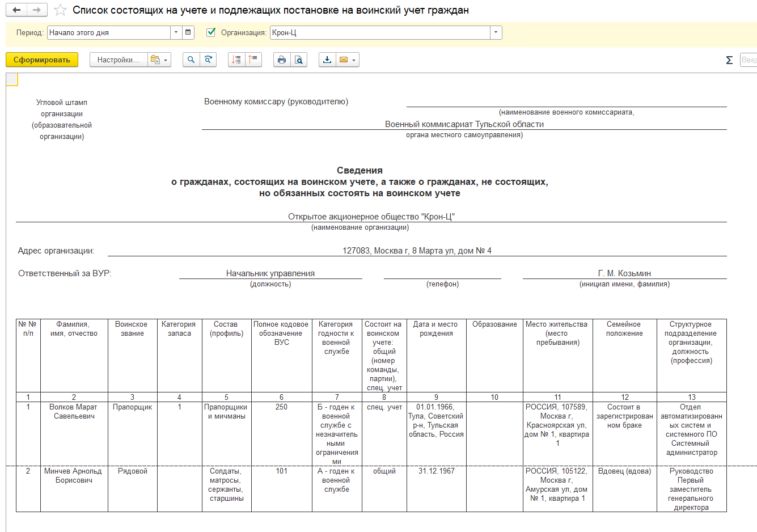Click the Образование column header

click(x=495, y=356)
